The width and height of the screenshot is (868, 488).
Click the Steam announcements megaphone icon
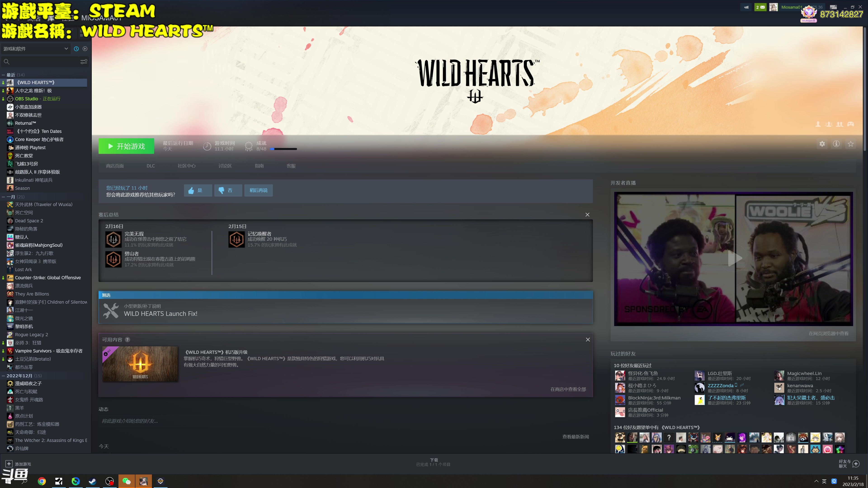[x=746, y=7]
